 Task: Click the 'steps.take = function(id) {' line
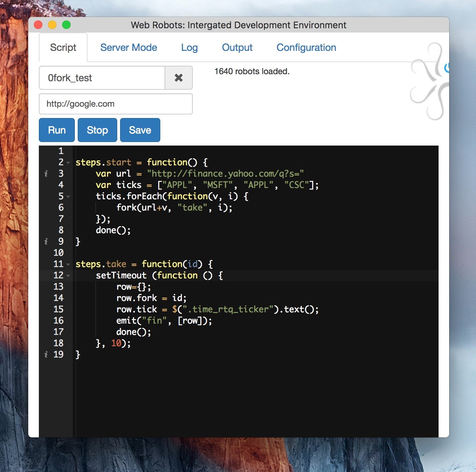pyautogui.click(x=144, y=264)
